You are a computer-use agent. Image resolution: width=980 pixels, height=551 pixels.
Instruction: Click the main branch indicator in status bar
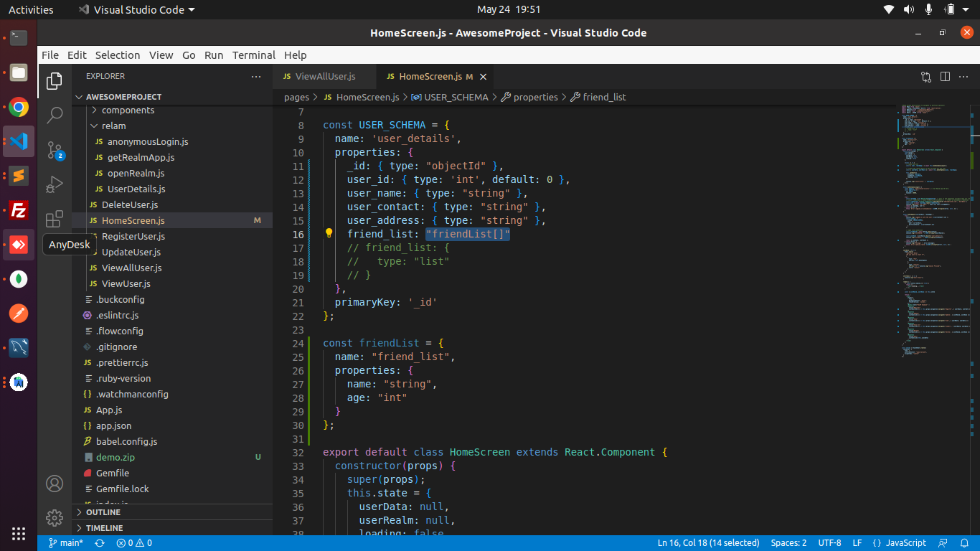tap(66, 543)
